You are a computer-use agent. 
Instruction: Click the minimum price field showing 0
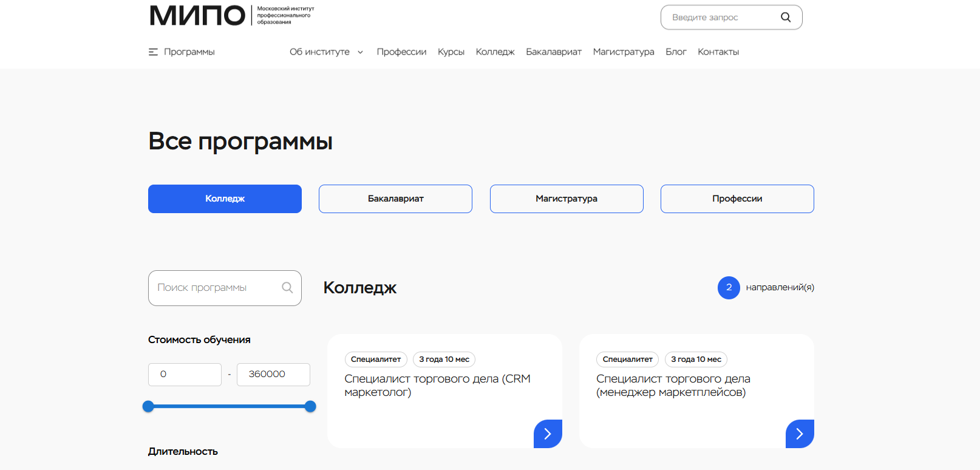[185, 374]
